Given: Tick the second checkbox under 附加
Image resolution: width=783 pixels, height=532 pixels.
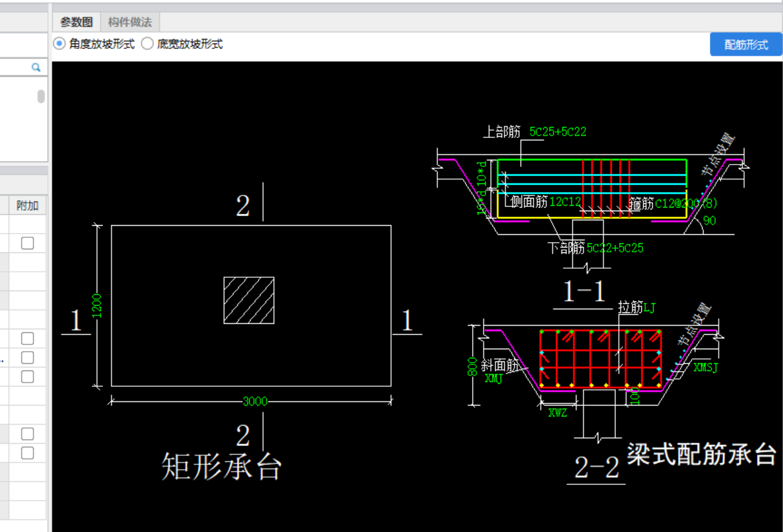Looking at the screenshot, I should pos(27,338).
